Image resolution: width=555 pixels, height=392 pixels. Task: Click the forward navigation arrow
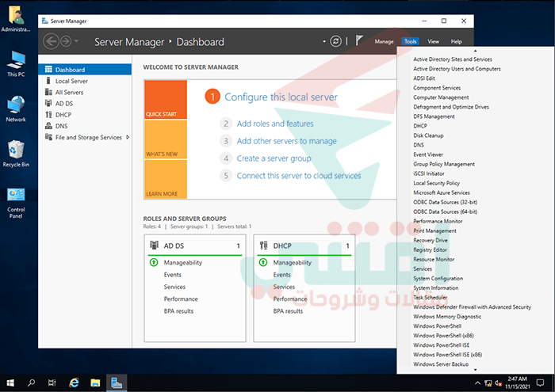coord(66,41)
